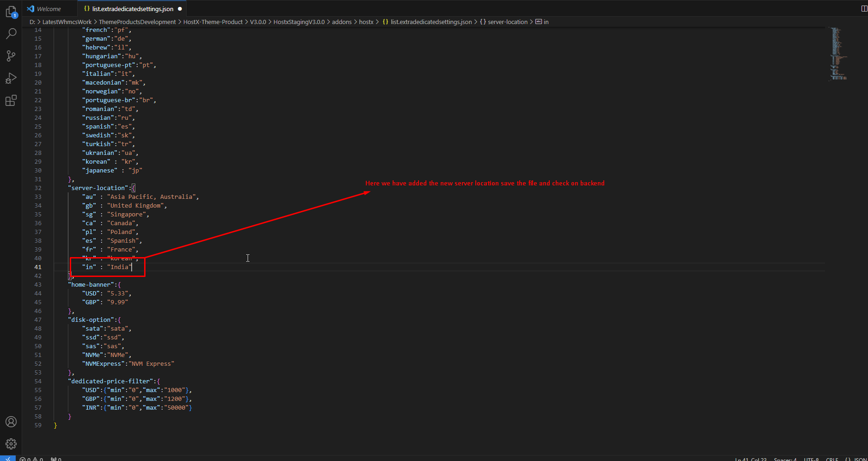This screenshot has width=868, height=461.
Task: Expand the HostX-Theme-Product breadcrumb
Action: [212, 22]
